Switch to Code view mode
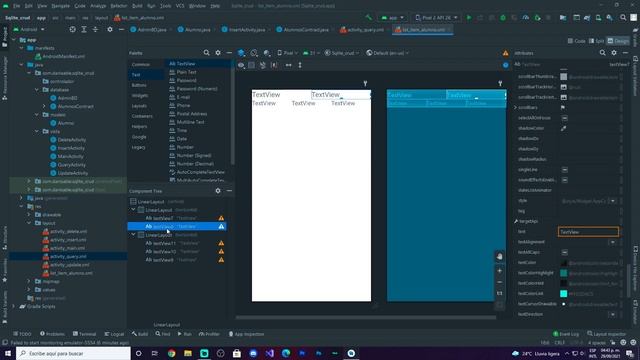This screenshot has width=640, height=360. coord(577,41)
